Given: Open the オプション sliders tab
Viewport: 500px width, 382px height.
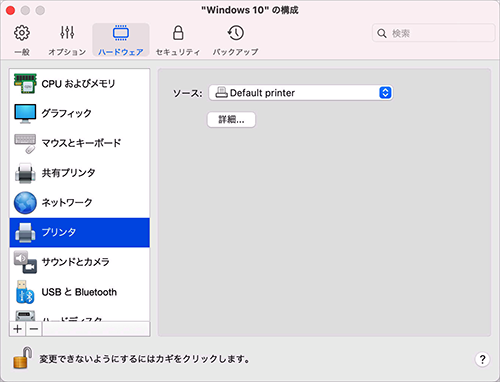Looking at the screenshot, I should pos(67,40).
